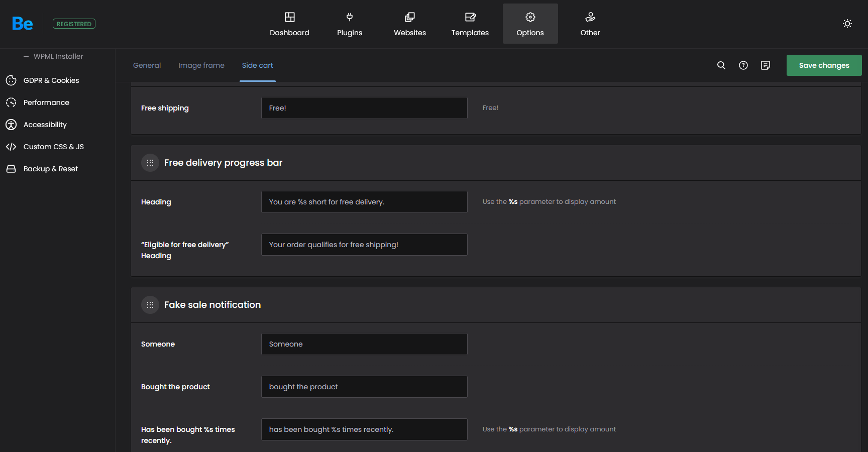Open the help question mark icon
The width and height of the screenshot is (868, 452).
click(x=743, y=65)
